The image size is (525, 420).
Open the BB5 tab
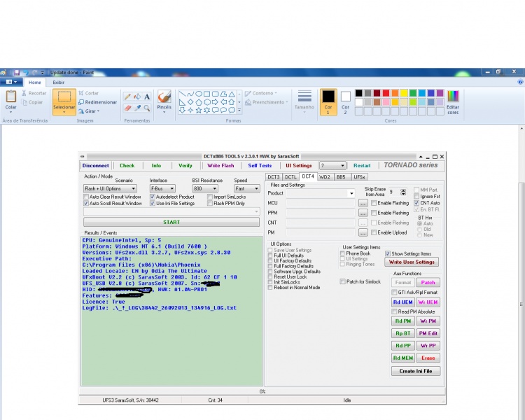point(341,177)
